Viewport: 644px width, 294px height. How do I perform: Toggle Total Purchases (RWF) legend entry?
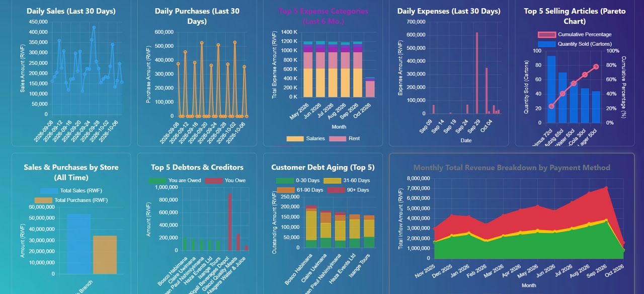pos(71,200)
